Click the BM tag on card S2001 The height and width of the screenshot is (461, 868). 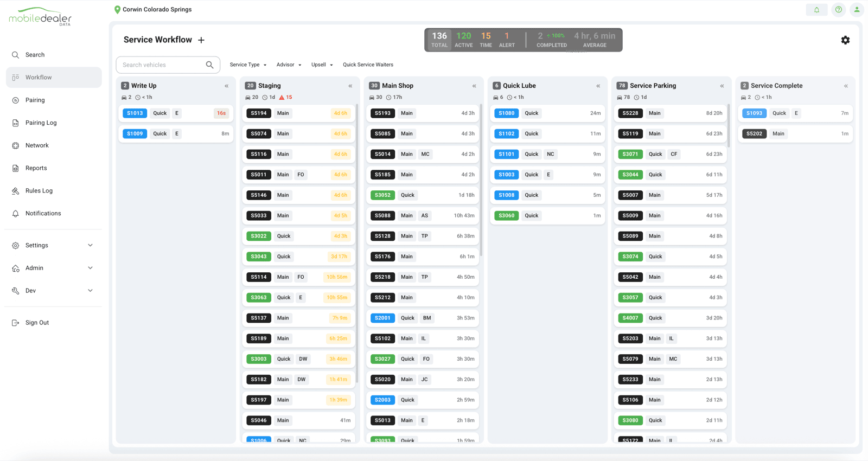[427, 318]
